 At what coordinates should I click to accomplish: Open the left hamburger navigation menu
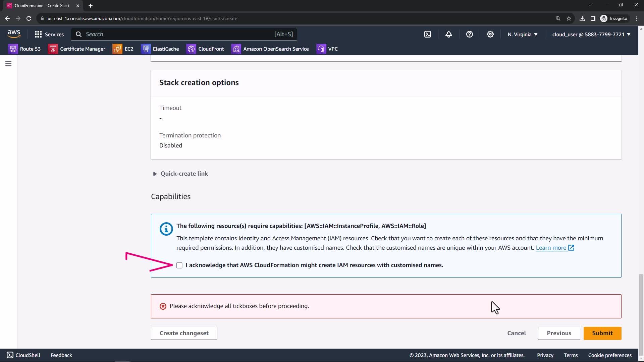pyautogui.click(x=8, y=64)
